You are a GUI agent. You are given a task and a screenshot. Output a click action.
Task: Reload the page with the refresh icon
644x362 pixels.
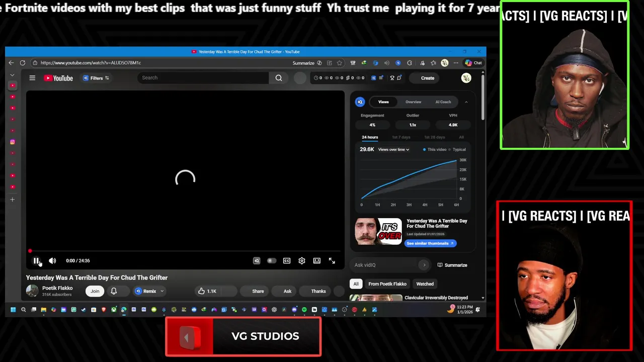tap(23, 63)
